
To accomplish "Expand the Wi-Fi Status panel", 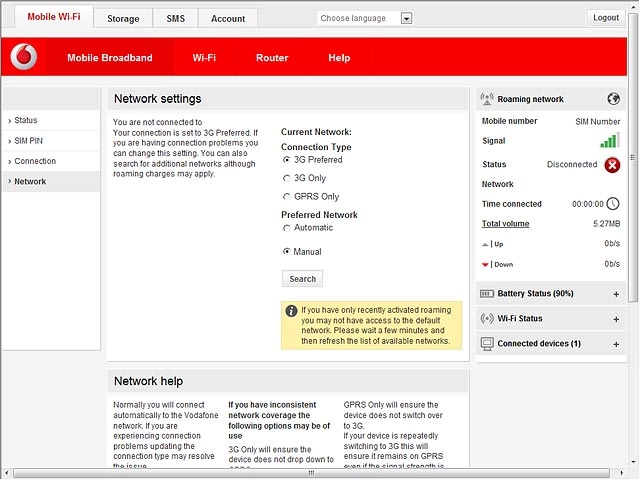I will [x=616, y=319].
